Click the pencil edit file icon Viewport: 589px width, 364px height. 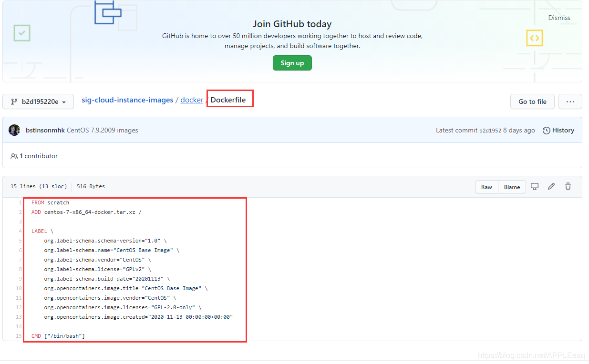(551, 186)
